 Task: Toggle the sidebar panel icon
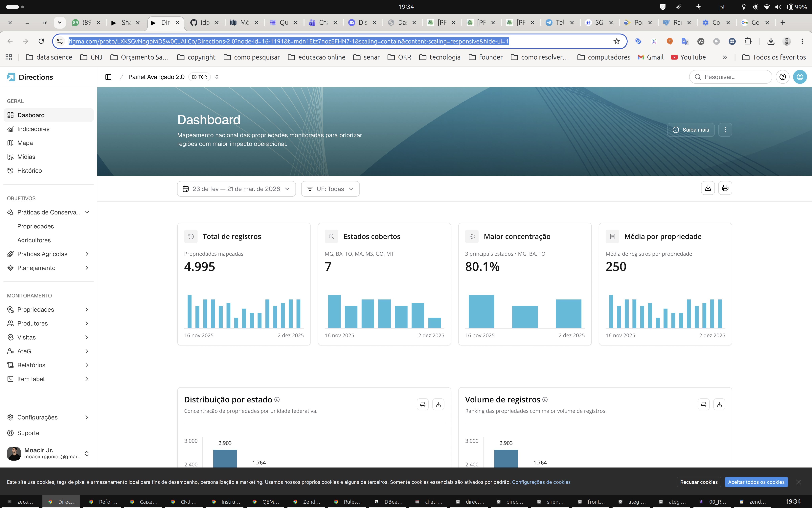coord(108,77)
